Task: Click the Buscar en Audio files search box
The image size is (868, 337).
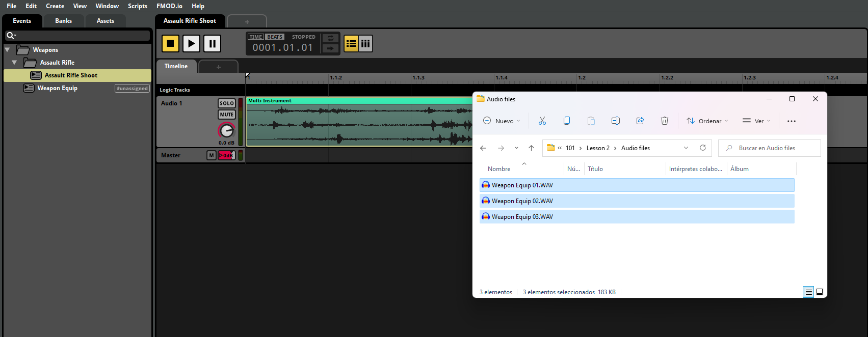Action: (770, 148)
